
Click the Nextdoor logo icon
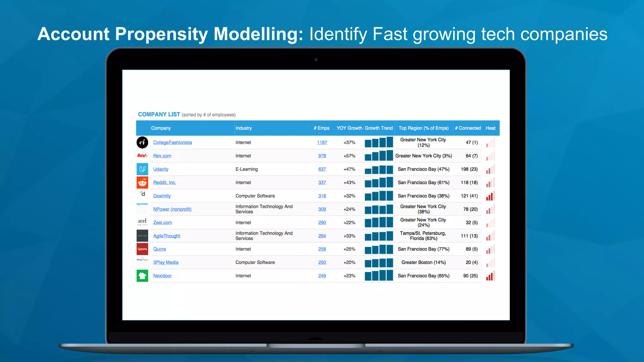click(142, 276)
